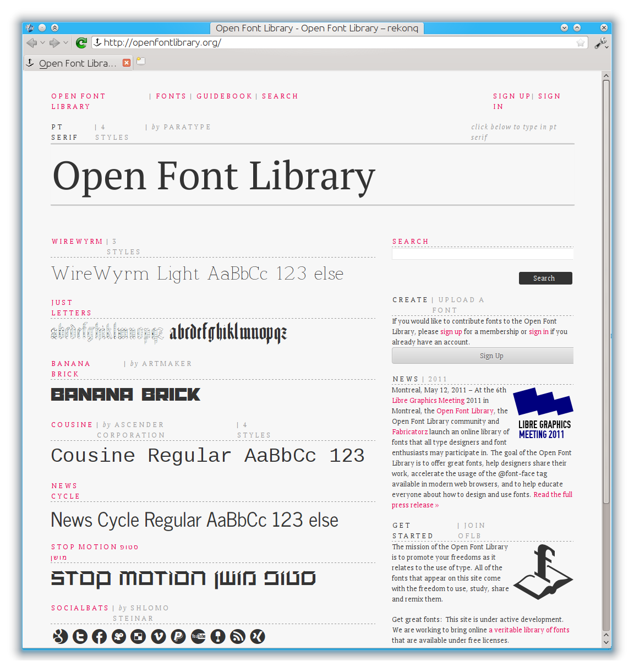
Task: Focus the URL address bar
Action: pyautogui.click(x=338, y=42)
